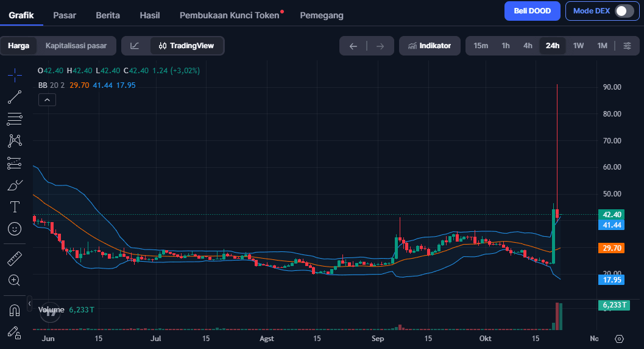
Task: Switch to Kapitalisasi pasar view
Action: pos(76,46)
